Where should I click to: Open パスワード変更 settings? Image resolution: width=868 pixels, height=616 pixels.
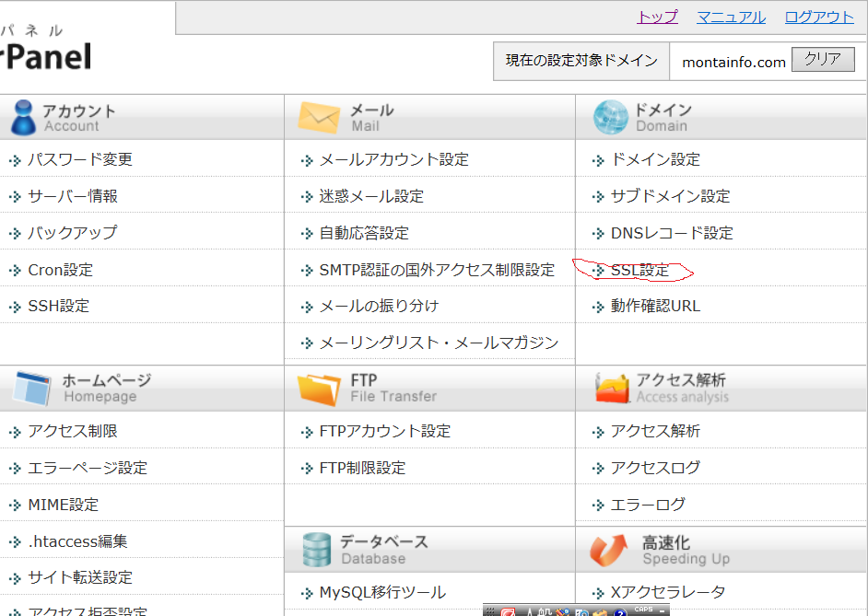click(x=79, y=159)
